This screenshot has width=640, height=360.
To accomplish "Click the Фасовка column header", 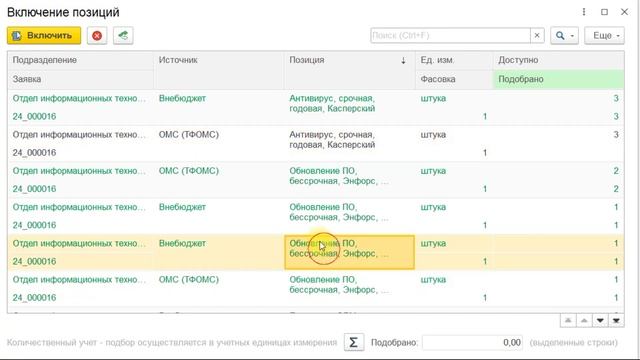I will (x=454, y=79).
